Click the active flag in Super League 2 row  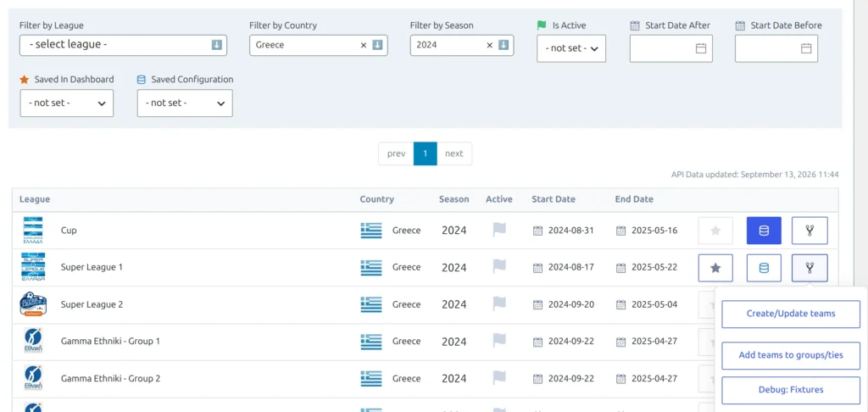point(499,304)
